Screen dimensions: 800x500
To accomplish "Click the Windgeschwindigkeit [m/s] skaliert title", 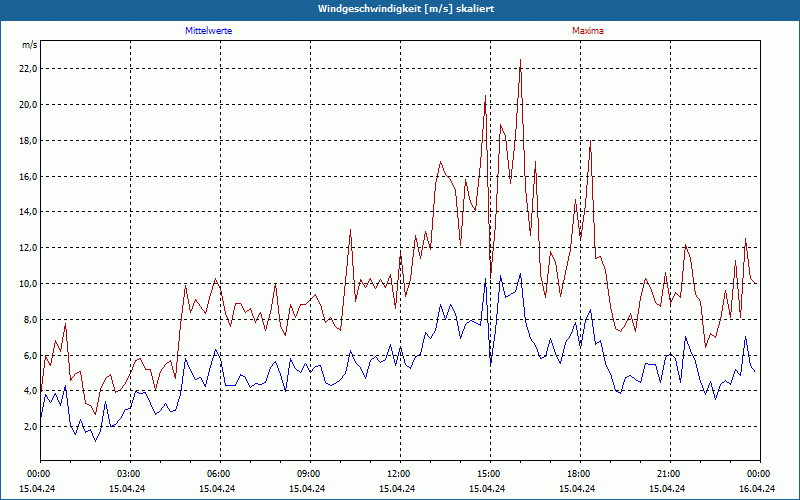I will point(406,9).
